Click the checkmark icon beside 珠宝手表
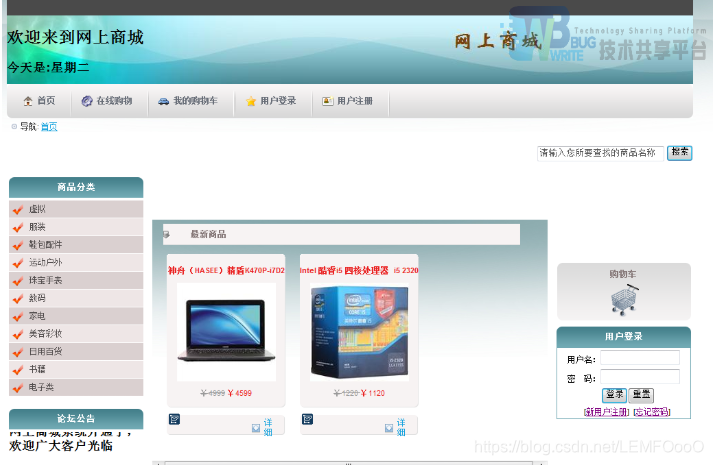713x465 pixels. pyautogui.click(x=18, y=281)
